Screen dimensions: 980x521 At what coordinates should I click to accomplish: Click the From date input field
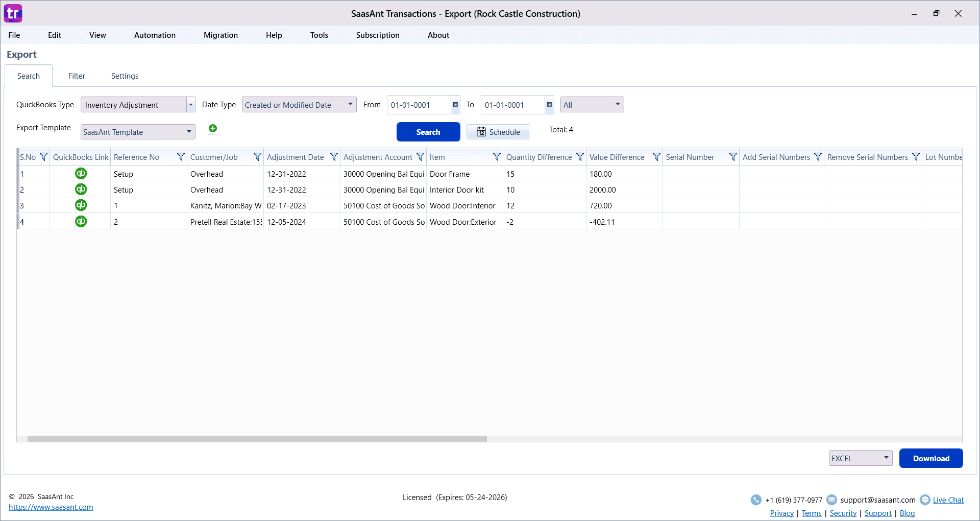coord(419,105)
